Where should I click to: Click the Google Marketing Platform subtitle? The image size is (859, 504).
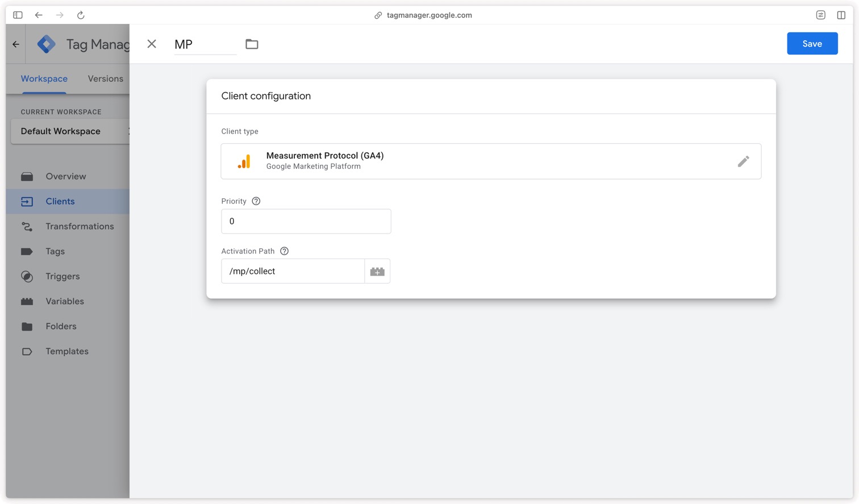coord(314,166)
